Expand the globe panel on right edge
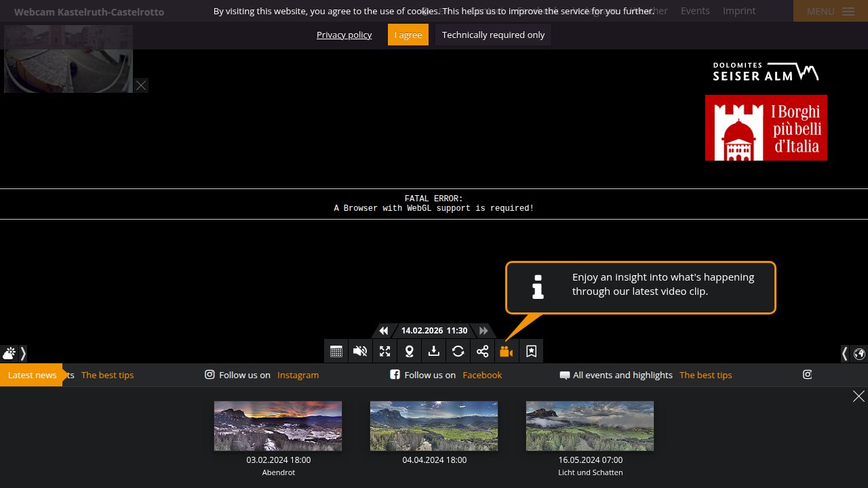 [x=854, y=353]
